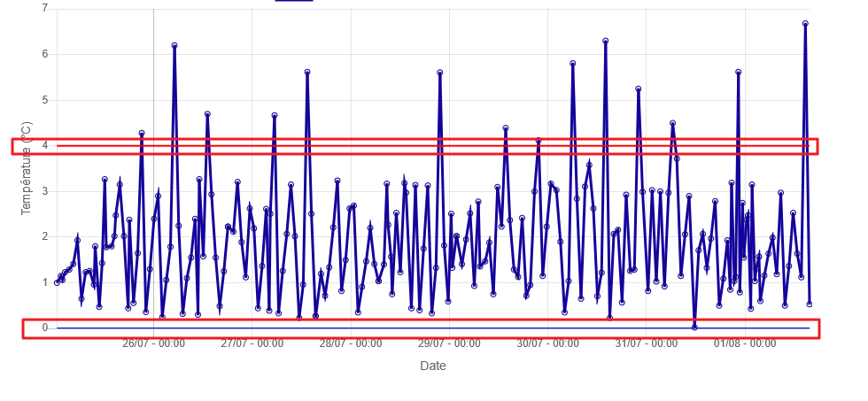Click the 6.3°C peak between 30/07 and 31/07
This screenshot has height=401, width=868.
[x=605, y=41]
